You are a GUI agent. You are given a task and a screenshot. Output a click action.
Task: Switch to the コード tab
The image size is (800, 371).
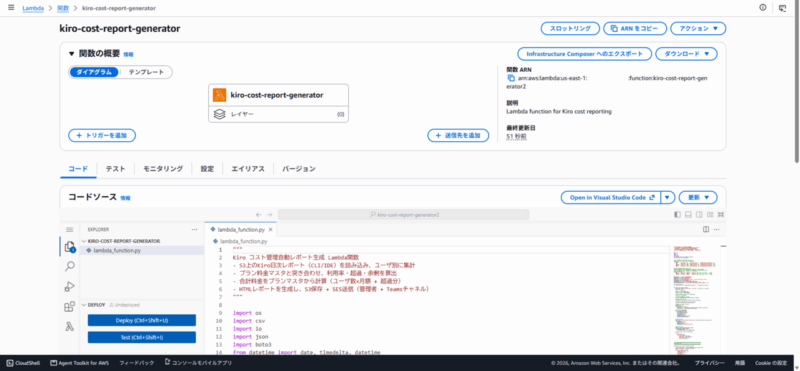pyautogui.click(x=78, y=169)
